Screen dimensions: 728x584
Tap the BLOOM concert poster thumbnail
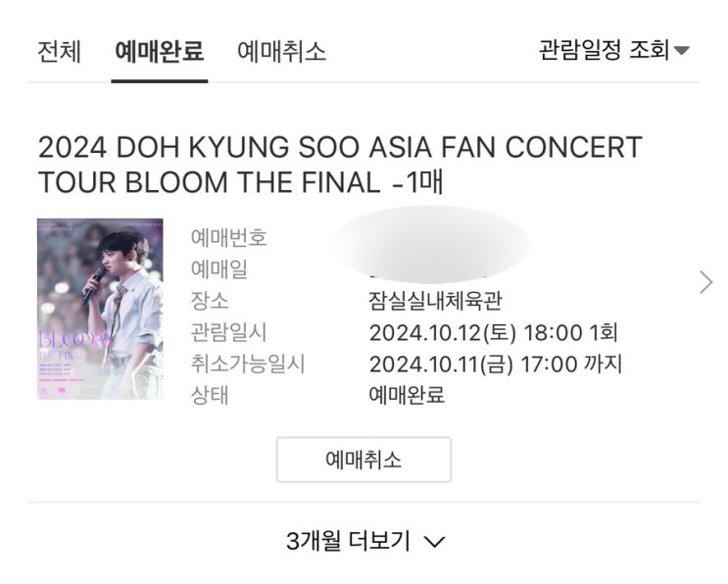click(x=100, y=309)
